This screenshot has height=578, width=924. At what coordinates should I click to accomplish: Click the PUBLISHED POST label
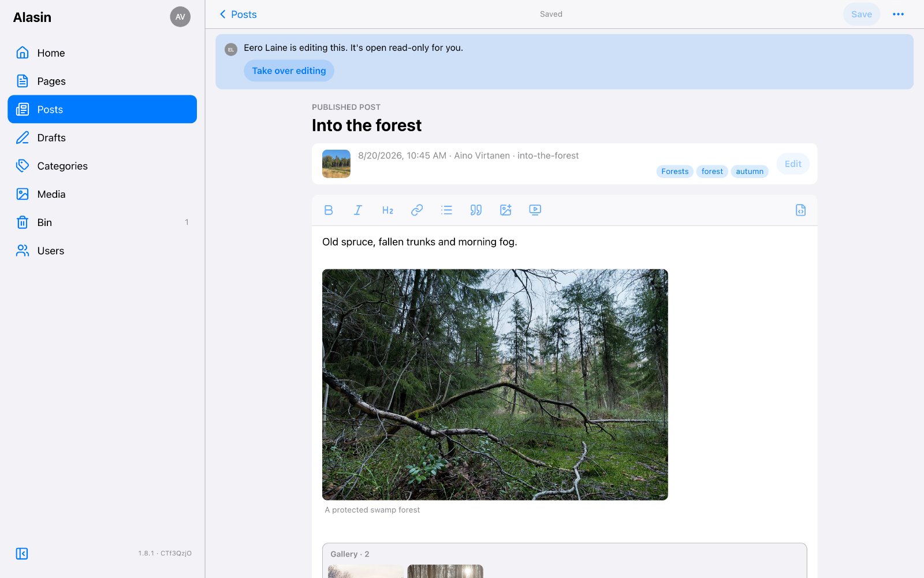346,107
